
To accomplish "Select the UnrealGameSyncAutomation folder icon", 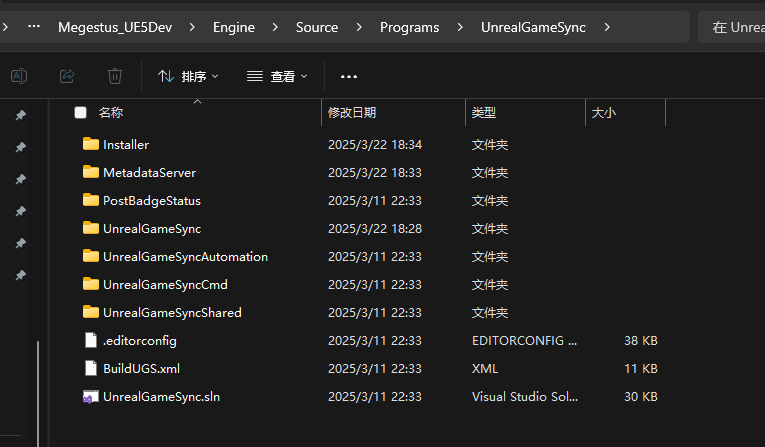I will 91,256.
